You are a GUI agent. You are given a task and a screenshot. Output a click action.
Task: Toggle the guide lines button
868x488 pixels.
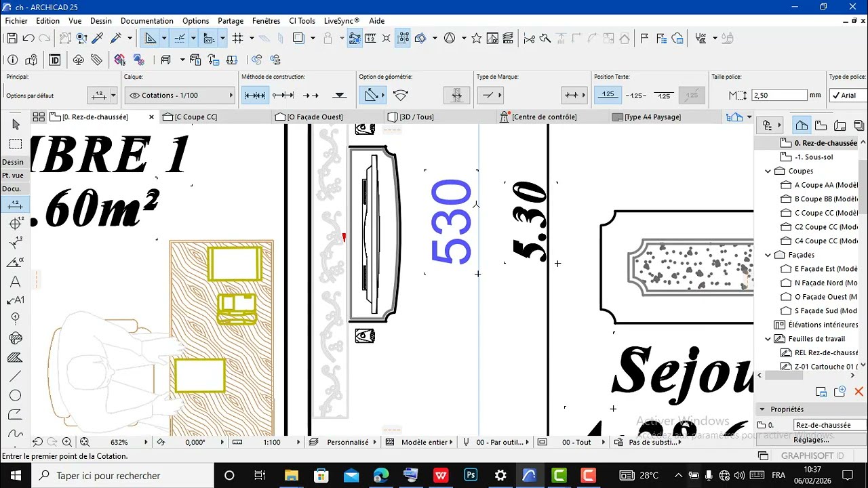pyautogui.click(x=180, y=38)
